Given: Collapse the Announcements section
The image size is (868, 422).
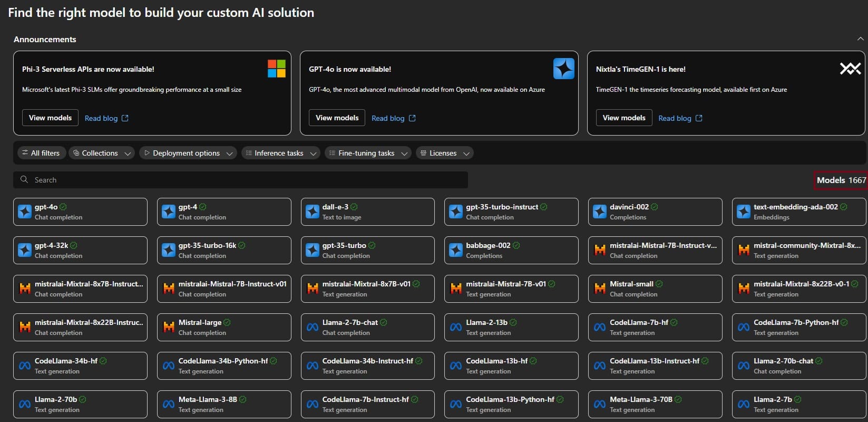Looking at the screenshot, I should point(860,39).
